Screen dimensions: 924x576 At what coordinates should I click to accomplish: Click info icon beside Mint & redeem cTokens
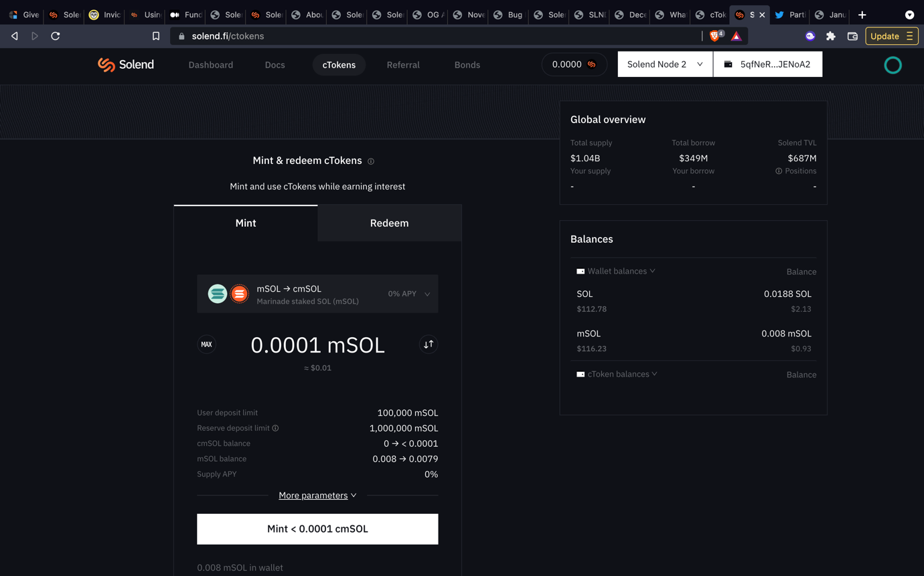pyautogui.click(x=371, y=161)
